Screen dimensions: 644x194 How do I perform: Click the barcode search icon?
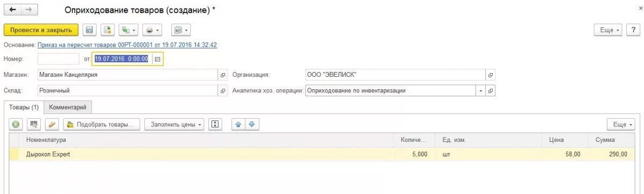coord(34,124)
